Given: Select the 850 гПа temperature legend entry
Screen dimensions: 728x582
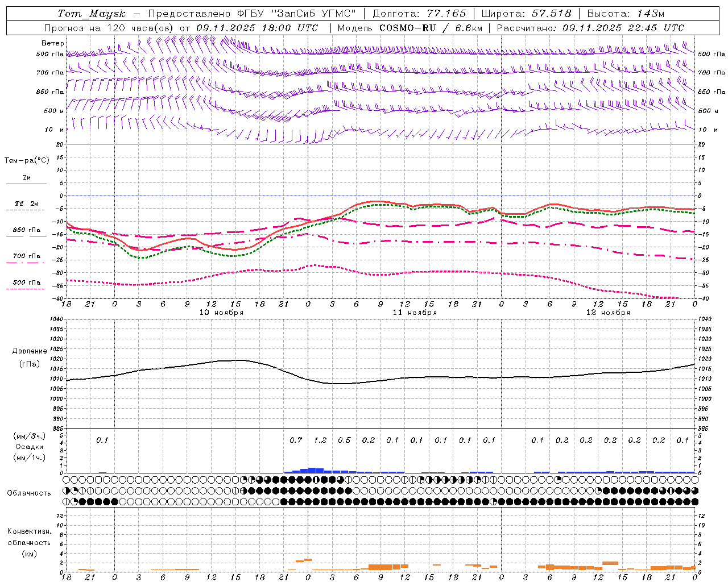Looking at the screenshot, I should [x=27, y=230].
